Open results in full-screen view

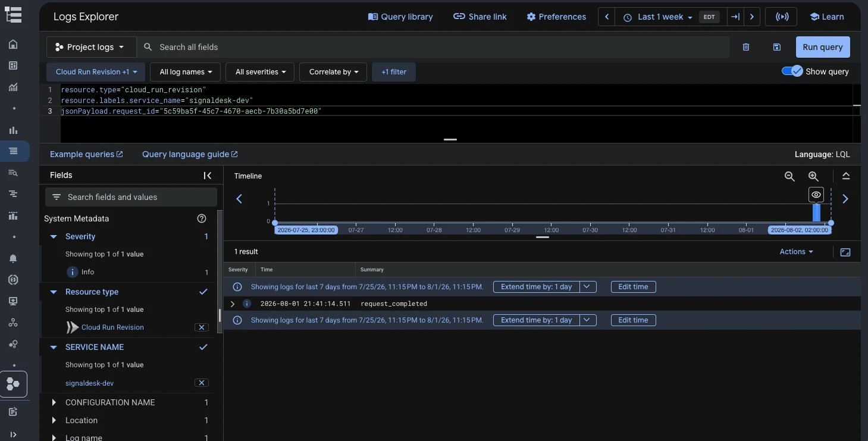coord(845,252)
